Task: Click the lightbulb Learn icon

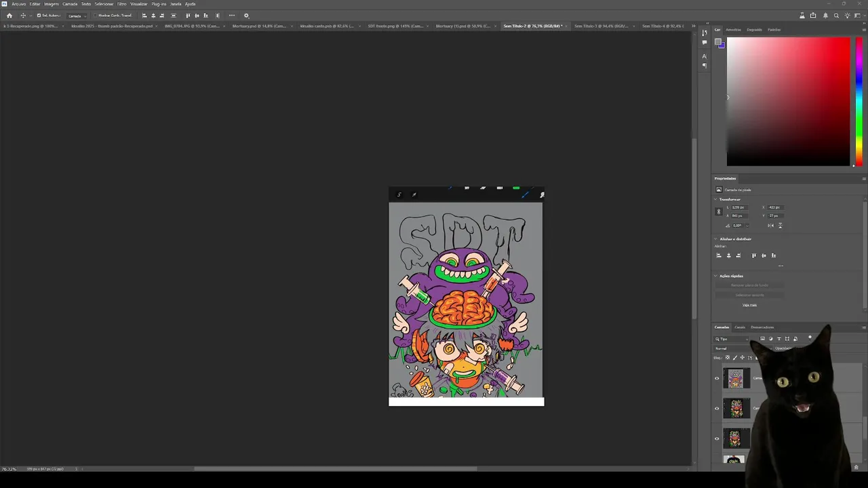Action: [x=848, y=16]
